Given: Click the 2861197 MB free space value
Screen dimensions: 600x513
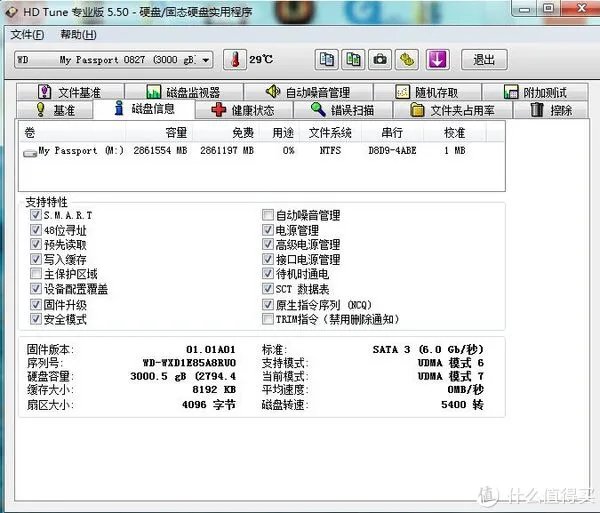Looking at the screenshot, I should pyautogui.click(x=227, y=151).
